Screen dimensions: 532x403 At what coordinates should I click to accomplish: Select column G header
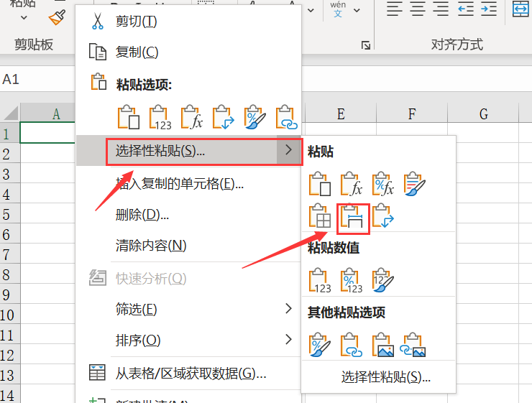(483, 114)
